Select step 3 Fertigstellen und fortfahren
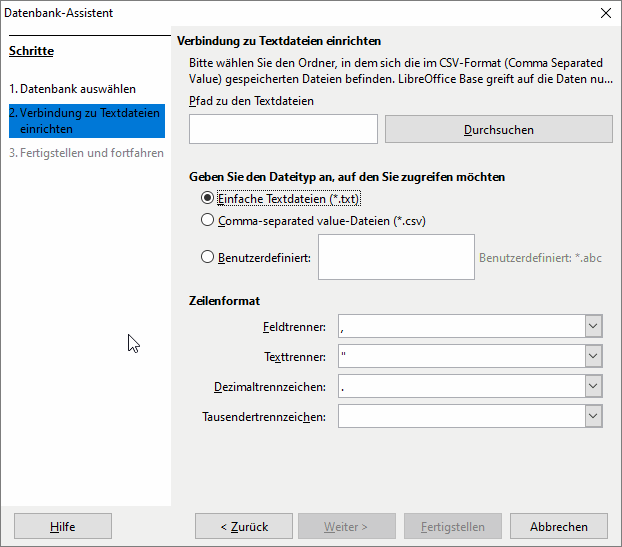 (x=86, y=153)
